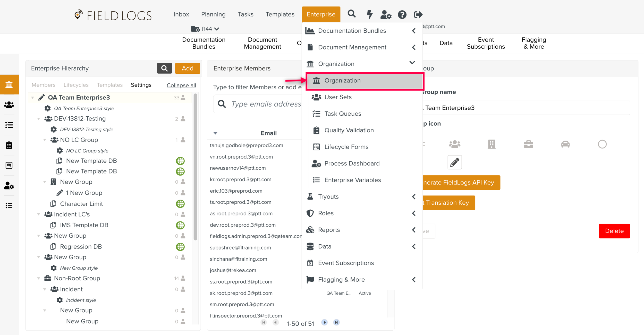644x335 pixels.
Task: Open Task Queues icon in left sidebar
Action: tap(9, 125)
